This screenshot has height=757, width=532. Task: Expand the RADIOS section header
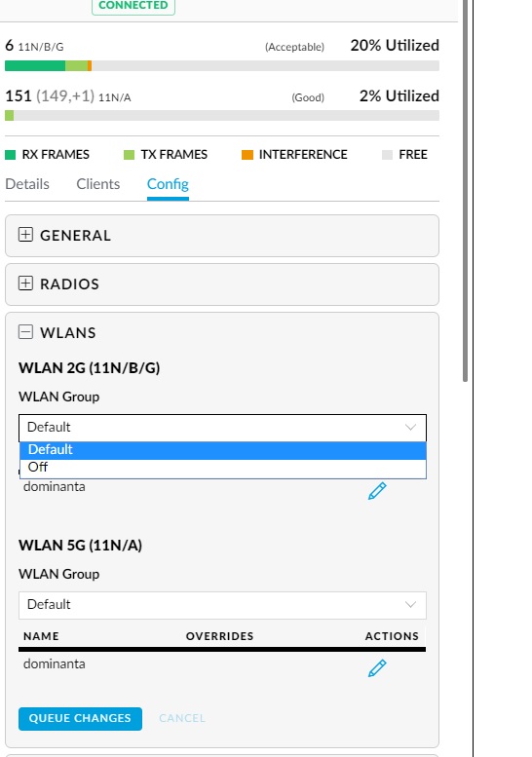tap(222, 284)
